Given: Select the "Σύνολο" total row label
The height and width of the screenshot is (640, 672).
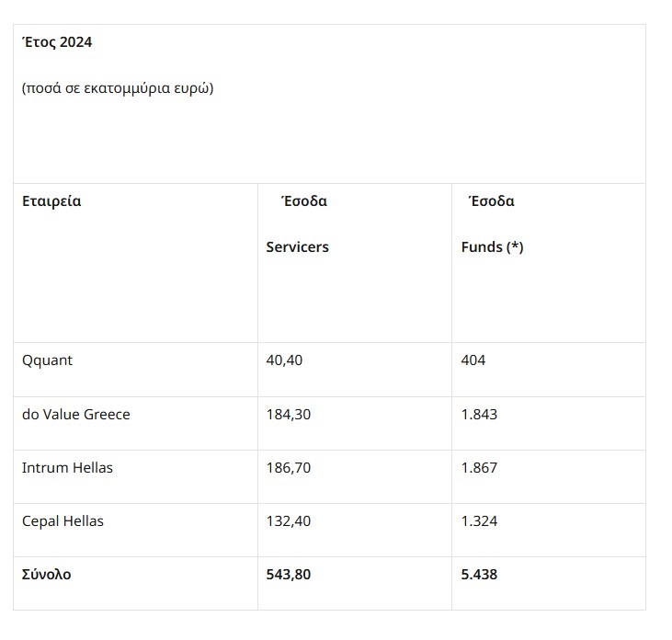Looking at the screenshot, I should 47,574.
